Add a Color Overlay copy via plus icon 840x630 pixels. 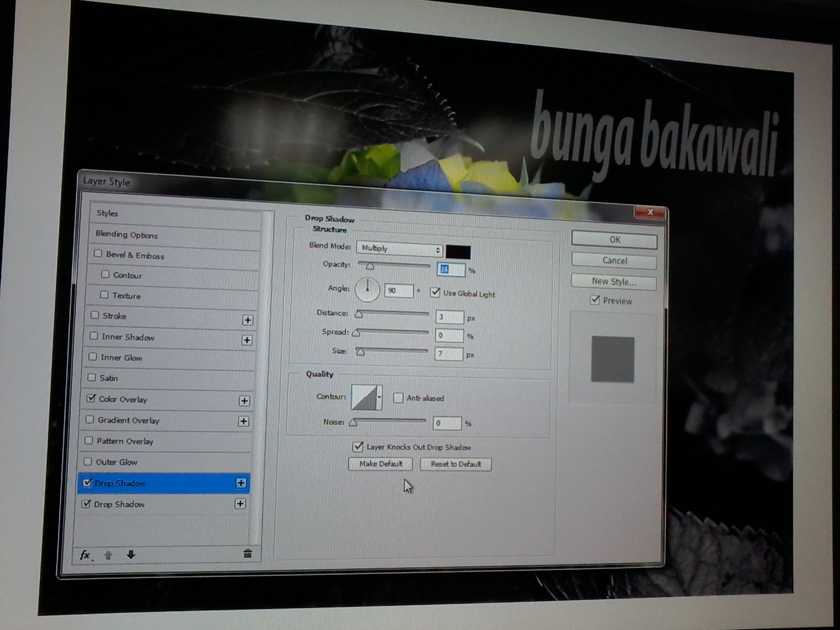tap(244, 401)
